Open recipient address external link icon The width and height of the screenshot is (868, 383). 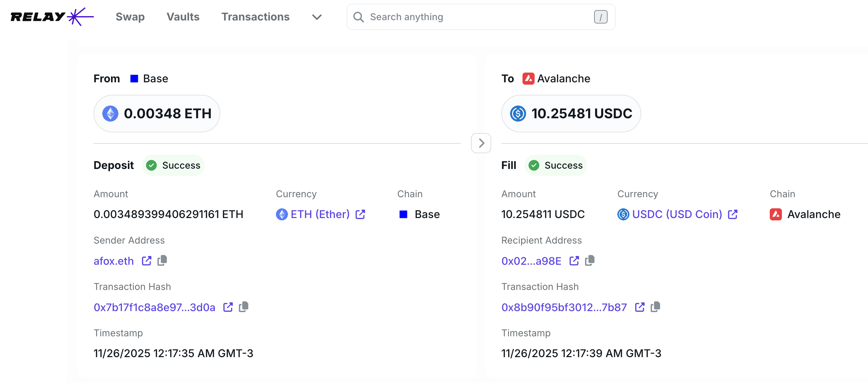click(x=574, y=261)
